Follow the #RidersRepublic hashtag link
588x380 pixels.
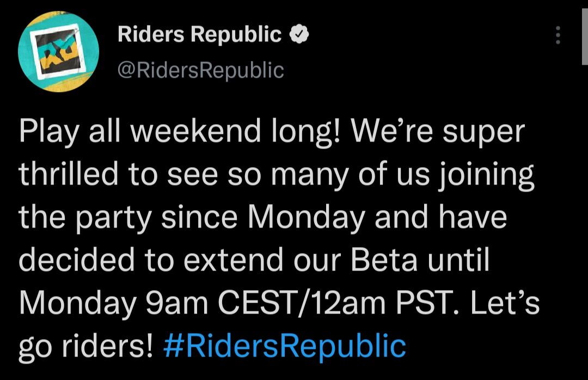(284, 346)
